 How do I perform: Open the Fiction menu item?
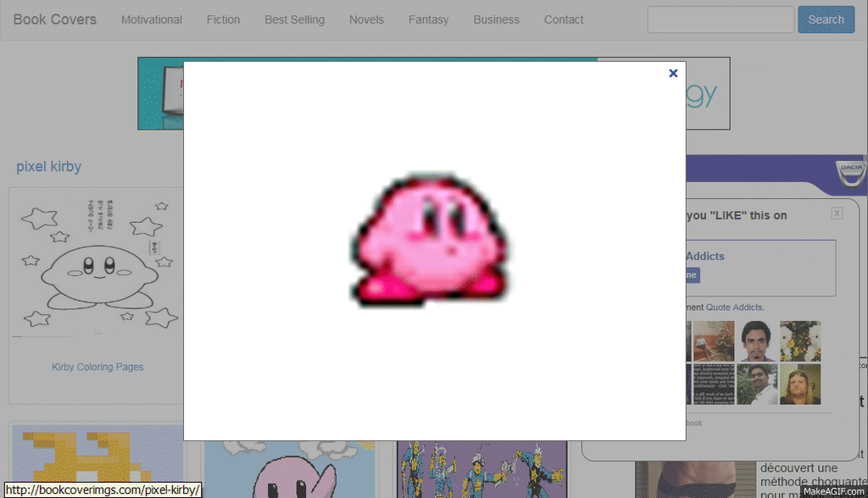point(223,19)
